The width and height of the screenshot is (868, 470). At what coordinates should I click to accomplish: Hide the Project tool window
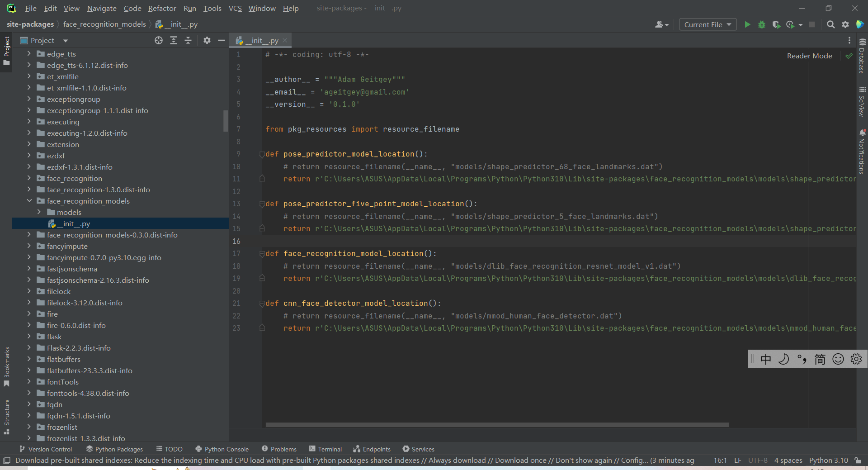(x=221, y=40)
